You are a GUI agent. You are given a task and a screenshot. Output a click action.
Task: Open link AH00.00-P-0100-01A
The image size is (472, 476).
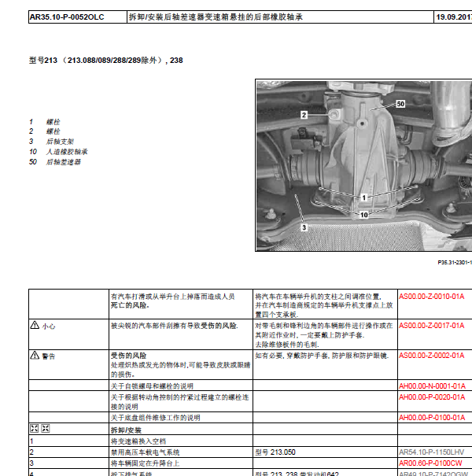tap(432, 418)
